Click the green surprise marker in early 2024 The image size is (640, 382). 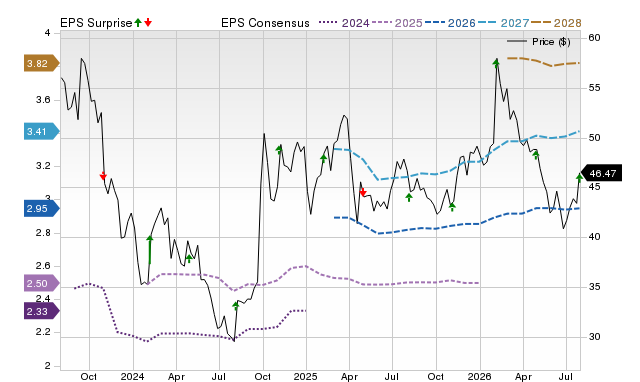(150, 249)
